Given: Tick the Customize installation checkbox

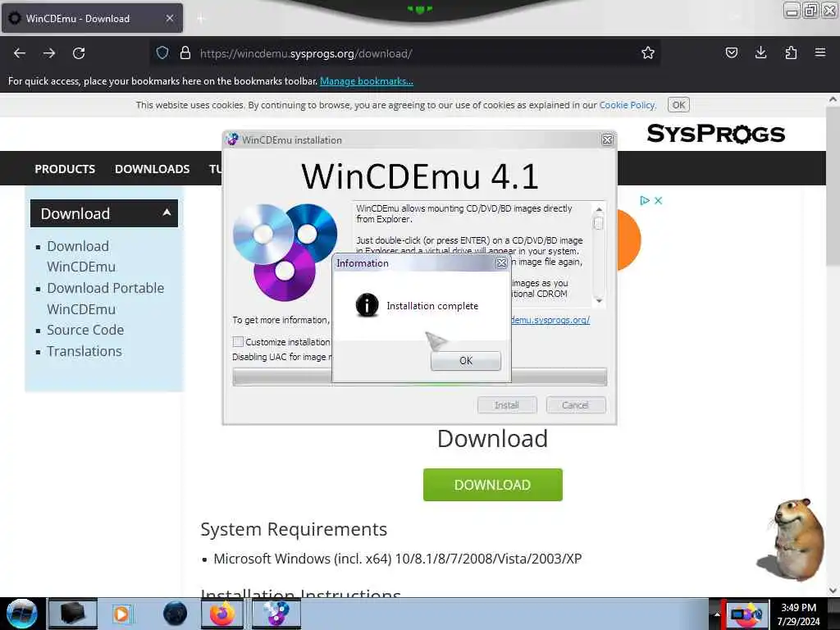Looking at the screenshot, I should (x=239, y=342).
